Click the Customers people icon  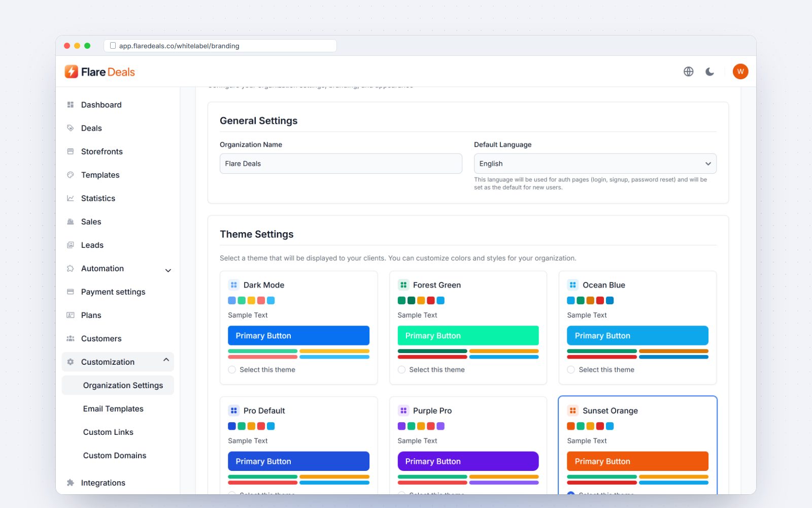pyautogui.click(x=71, y=338)
